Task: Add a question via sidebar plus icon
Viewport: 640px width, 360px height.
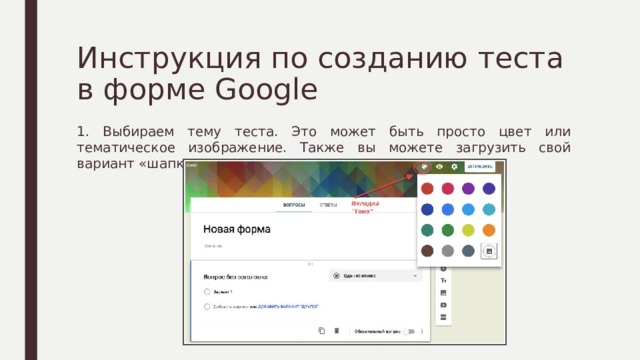Action: (x=443, y=269)
